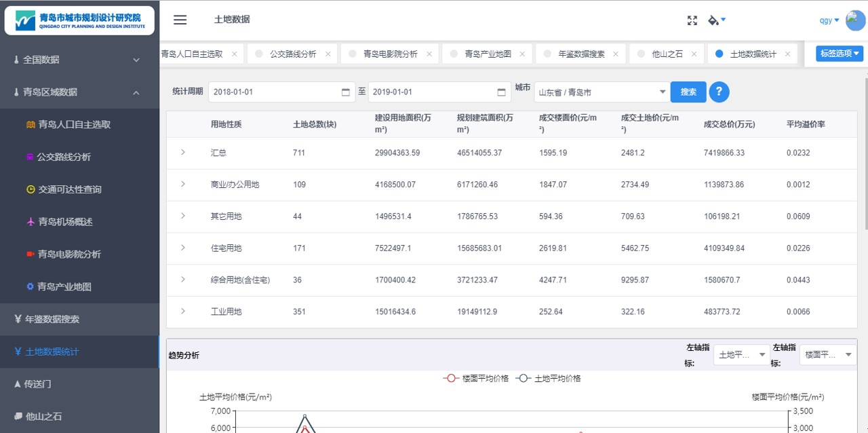Screen dimensions: 868x433
Task: Click the 搜索 search button
Action: tap(688, 92)
